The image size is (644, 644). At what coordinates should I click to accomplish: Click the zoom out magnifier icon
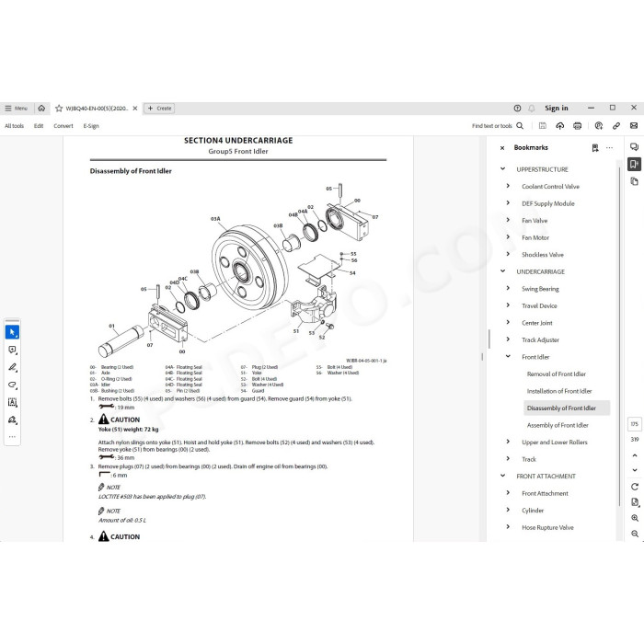[x=635, y=534]
